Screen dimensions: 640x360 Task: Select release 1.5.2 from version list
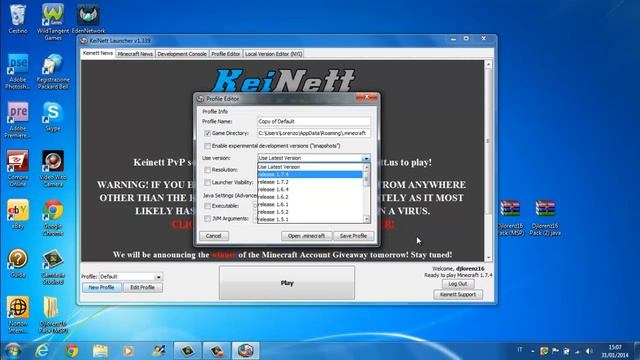coord(309,212)
